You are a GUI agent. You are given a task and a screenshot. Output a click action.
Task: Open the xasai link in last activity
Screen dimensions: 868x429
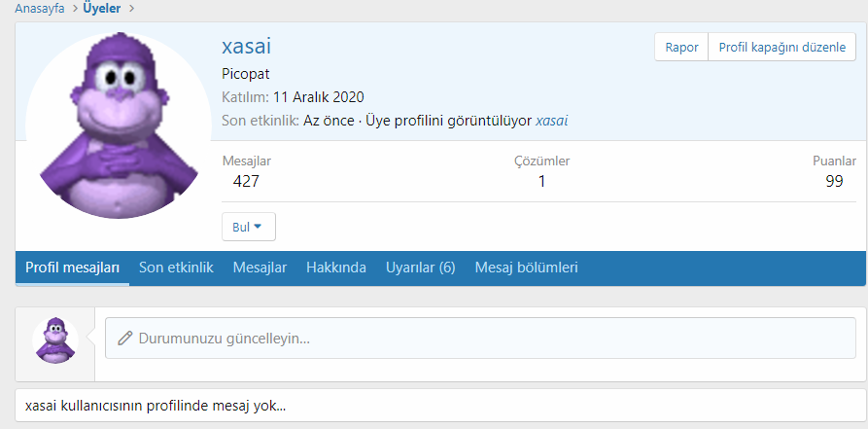[551, 121]
